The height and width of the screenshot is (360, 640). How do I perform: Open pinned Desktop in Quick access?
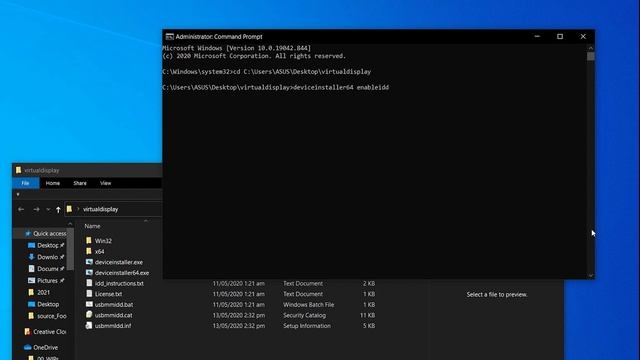pos(48,245)
